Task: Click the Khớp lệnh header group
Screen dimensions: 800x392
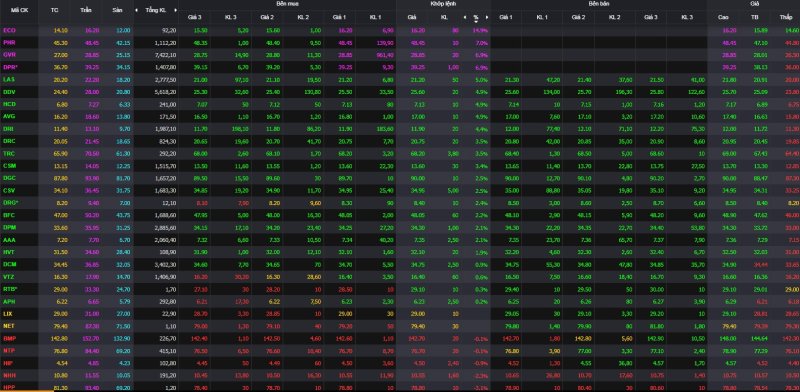Action: pyautogui.click(x=443, y=4)
